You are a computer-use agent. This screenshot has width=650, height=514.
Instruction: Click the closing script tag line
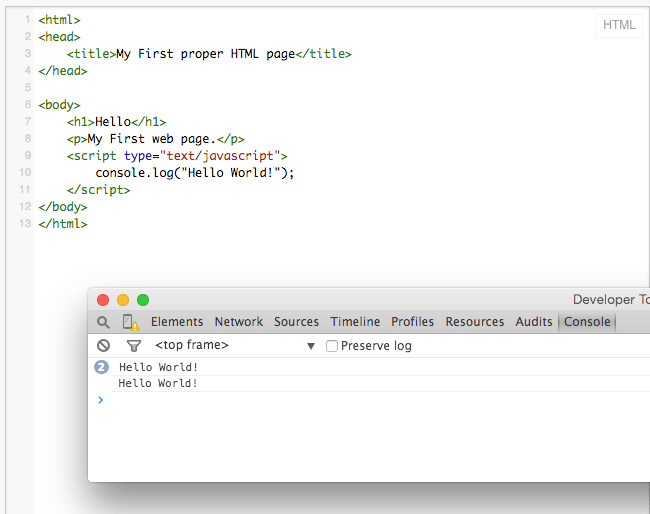[x=99, y=190]
